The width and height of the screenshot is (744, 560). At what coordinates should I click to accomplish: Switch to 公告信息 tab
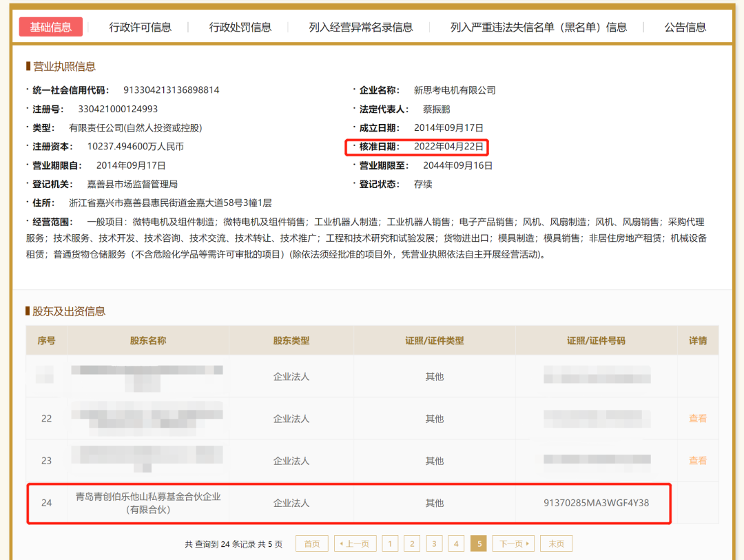click(x=685, y=27)
